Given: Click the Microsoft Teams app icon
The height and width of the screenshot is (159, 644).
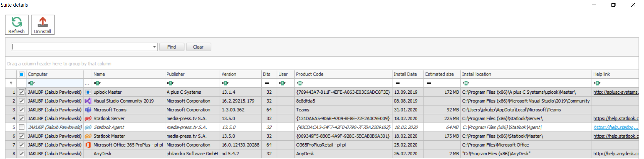Looking at the screenshot, I should [x=88, y=109].
